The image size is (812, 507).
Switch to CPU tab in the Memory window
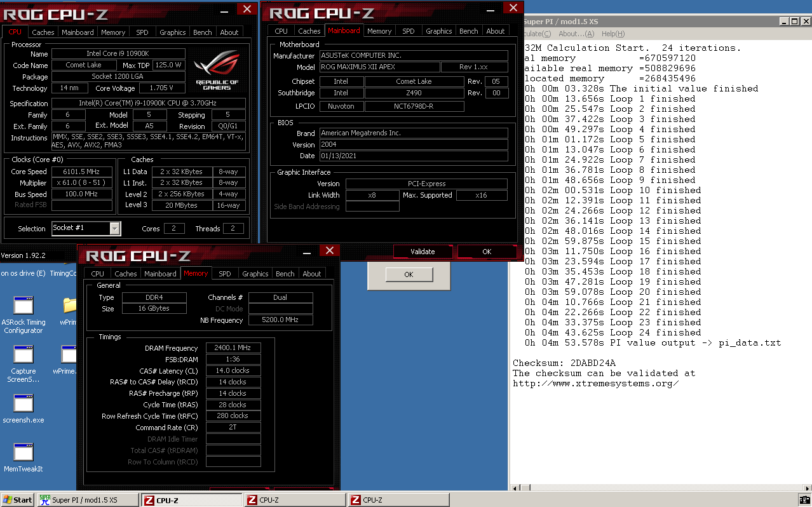pyautogui.click(x=98, y=274)
